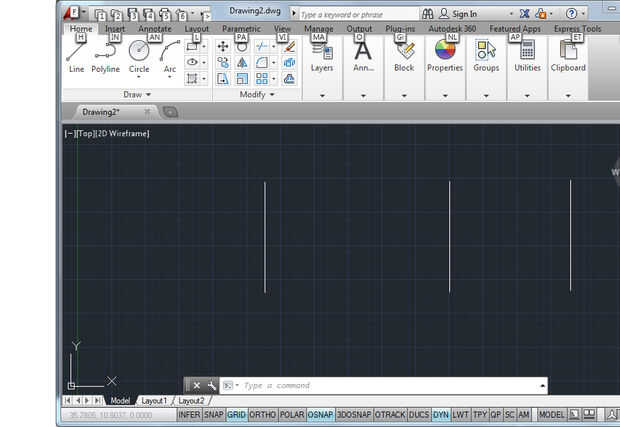Select the Circle tool
Viewport: 620px width, 427px height.
(139, 59)
